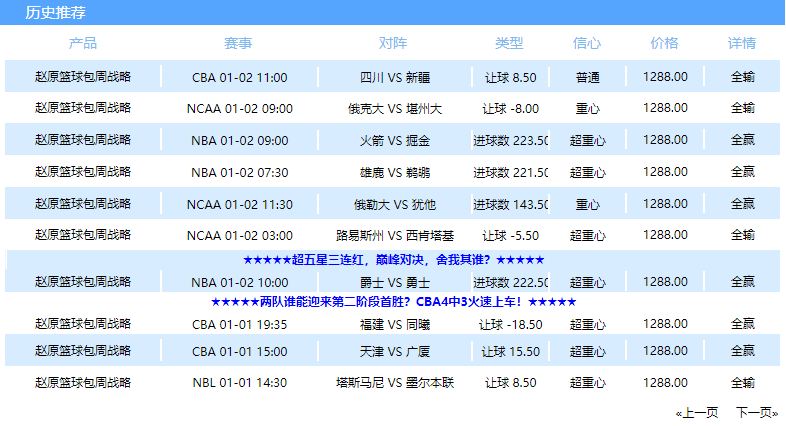Select the 火箭 VS 掘金 matchup
The image size is (786, 426).
(395, 140)
